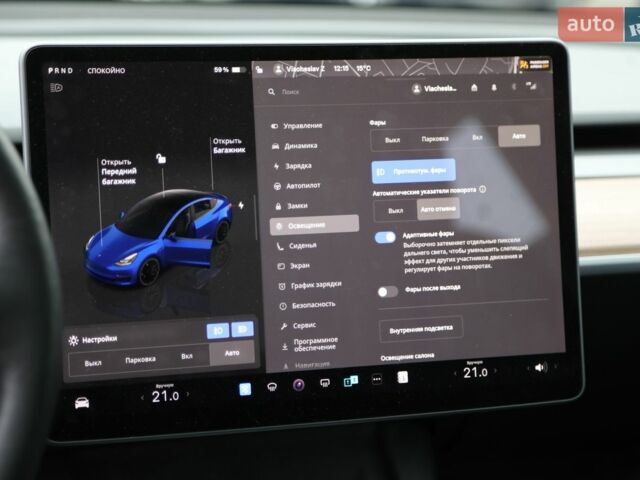Select Вкл in the Фары settings row
Screen dimensions: 640x480
click(477, 138)
